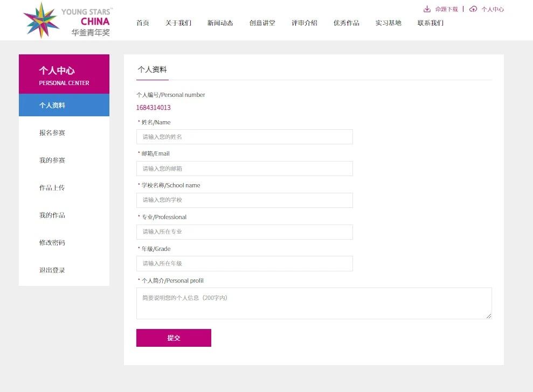Click 退出登录 in the sidebar
Screen dimensions: 533x392
coord(52,270)
